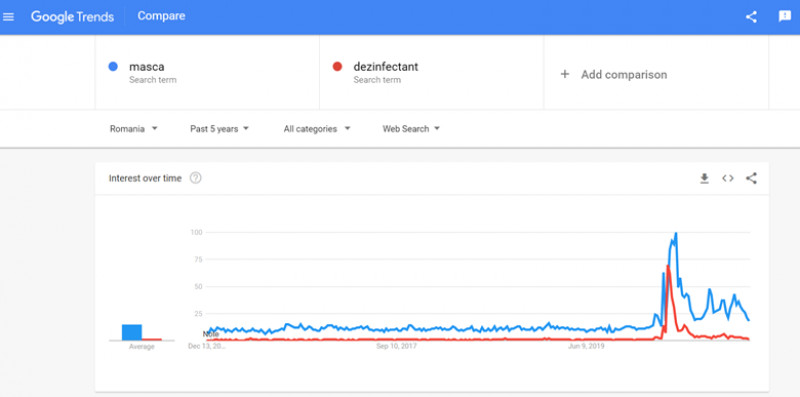The width and height of the screenshot is (800, 397).
Task: Click the blue masca color dot
Action: (x=113, y=66)
